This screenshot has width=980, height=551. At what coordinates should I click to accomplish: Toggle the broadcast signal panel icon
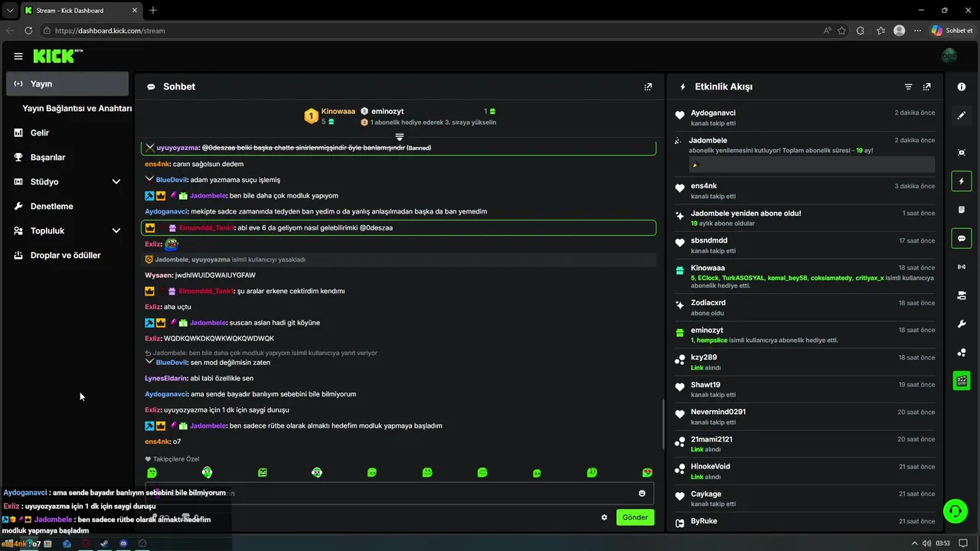pos(962,266)
